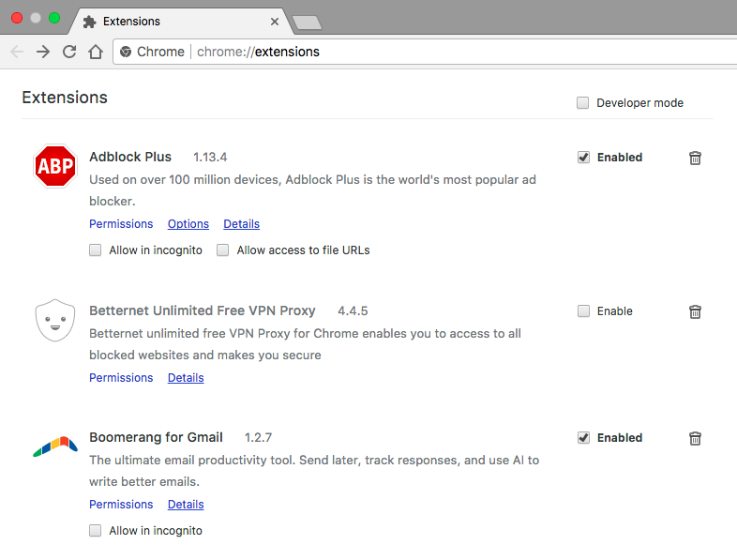View Betternet Details link
The image size is (737, 560).
(x=186, y=378)
